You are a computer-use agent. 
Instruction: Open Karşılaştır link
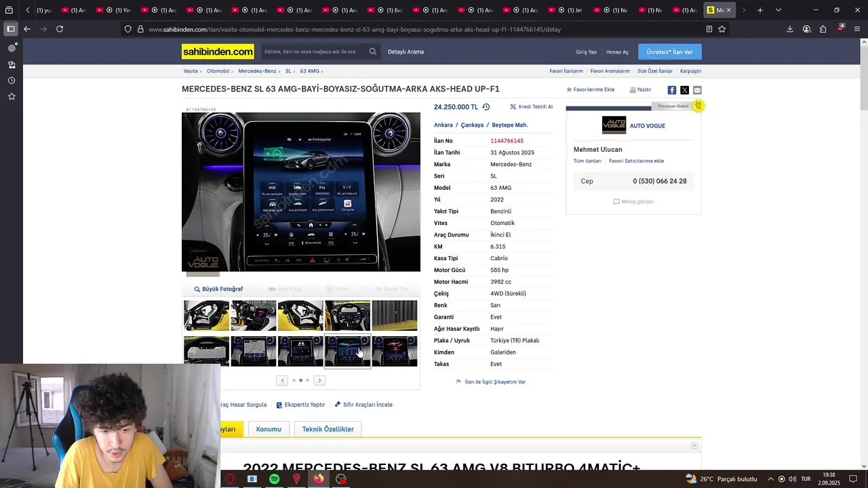(x=691, y=71)
